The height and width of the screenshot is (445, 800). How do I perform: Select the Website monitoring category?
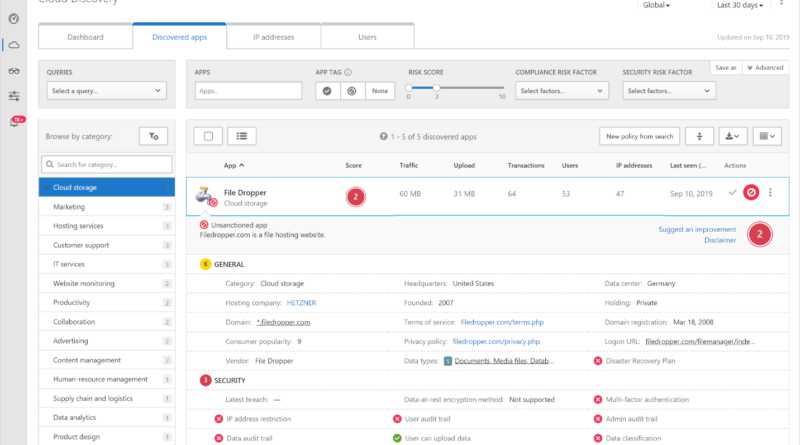click(x=107, y=283)
